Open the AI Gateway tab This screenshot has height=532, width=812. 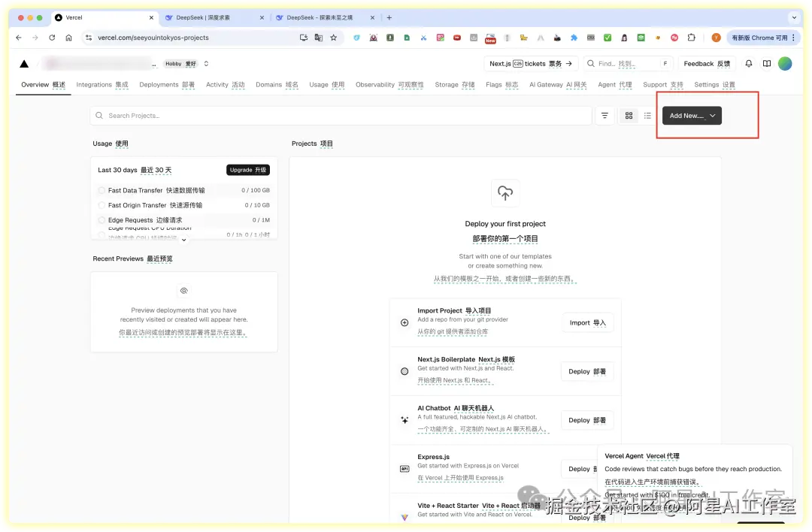click(558, 84)
